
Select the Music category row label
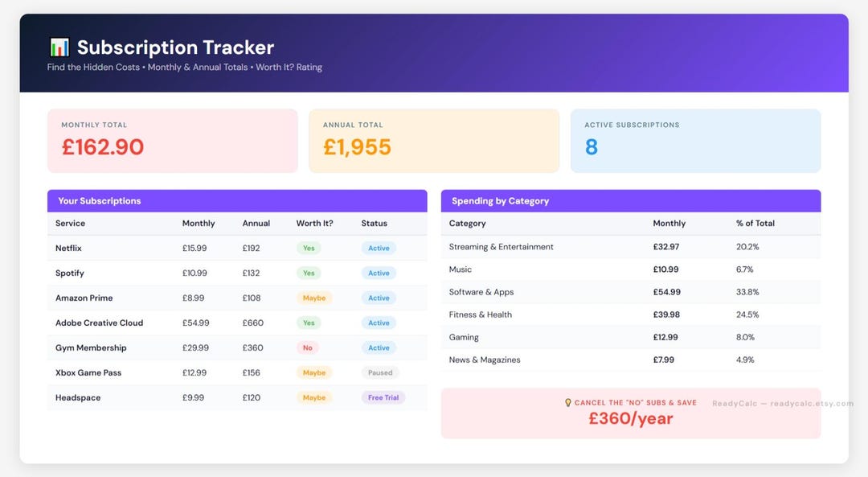pyautogui.click(x=461, y=269)
